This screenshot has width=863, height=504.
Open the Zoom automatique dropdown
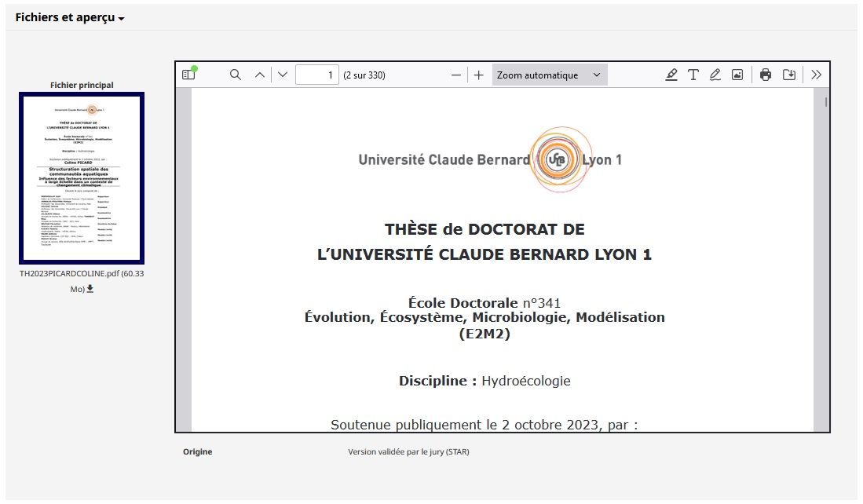(x=549, y=75)
